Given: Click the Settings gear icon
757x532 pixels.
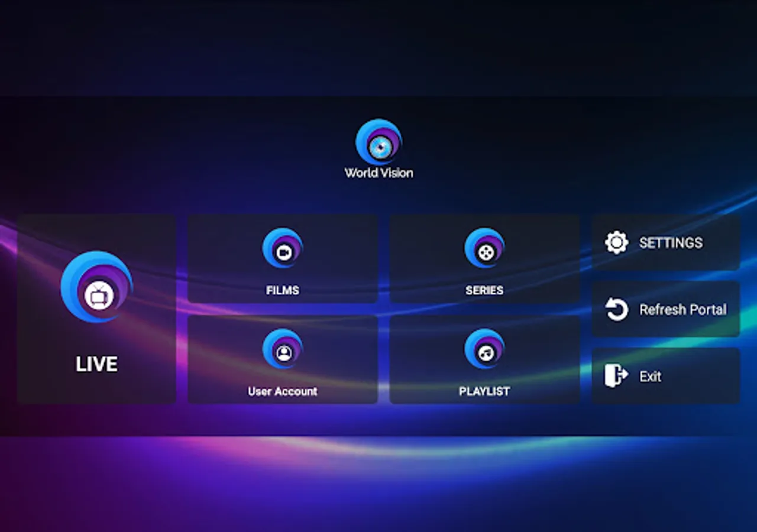Looking at the screenshot, I should [x=617, y=242].
